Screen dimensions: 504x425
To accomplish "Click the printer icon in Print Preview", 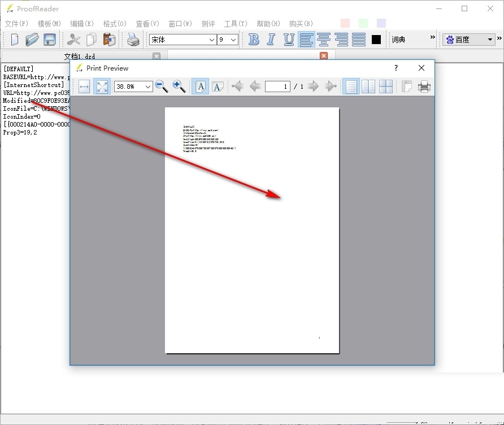I will coord(424,86).
